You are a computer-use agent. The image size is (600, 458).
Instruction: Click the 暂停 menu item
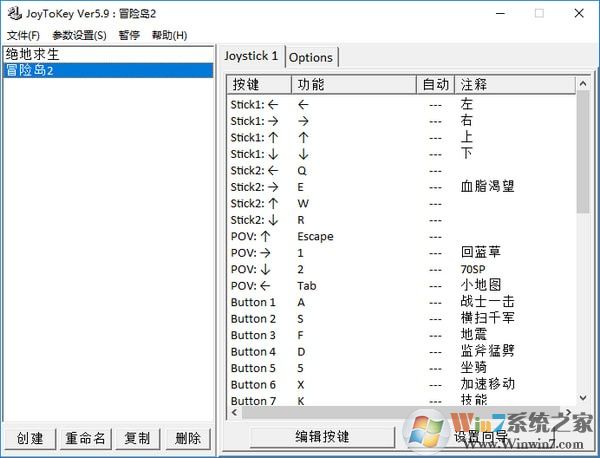(x=129, y=35)
